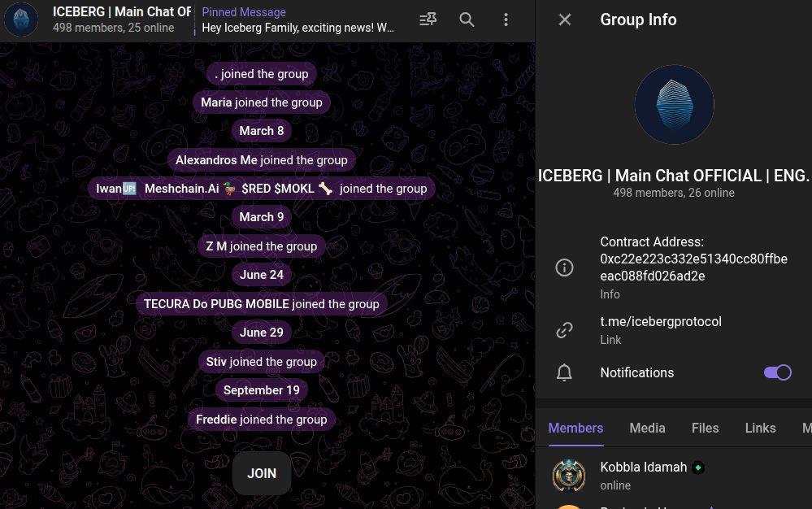This screenshot has width=812, height=509.
Task: Open the Links tab
Action: pyautogui.click(x=760, y=429)
